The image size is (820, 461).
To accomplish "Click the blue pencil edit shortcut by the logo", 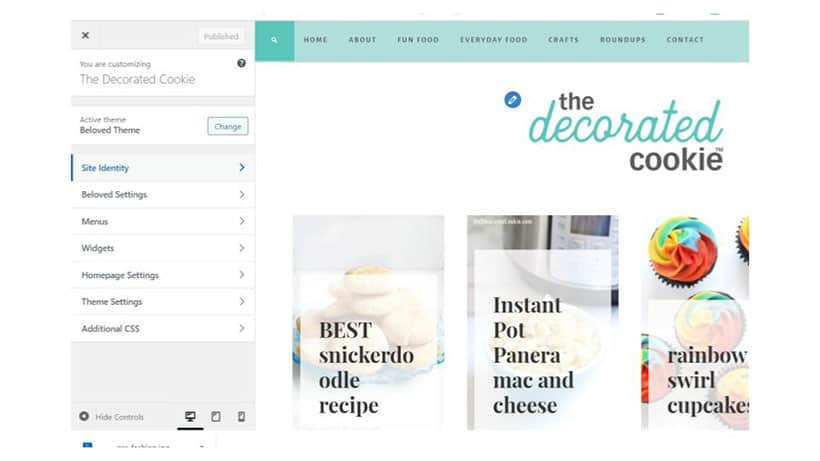I will point(512,100).
